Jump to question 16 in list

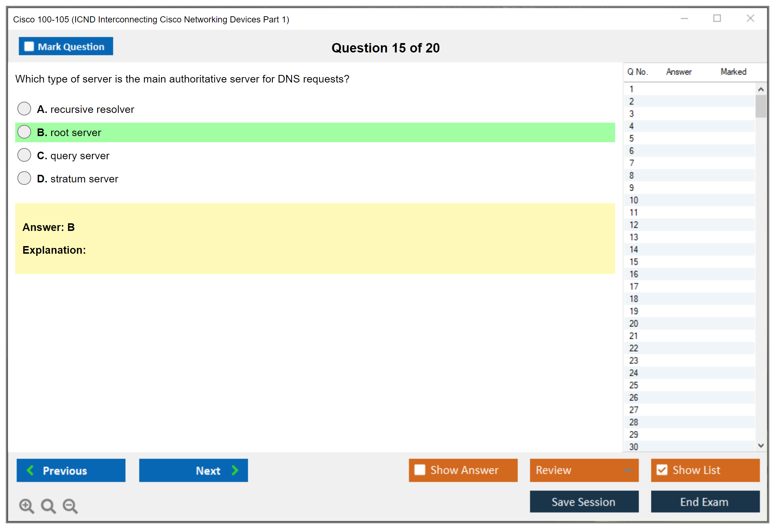click(634, 274)
